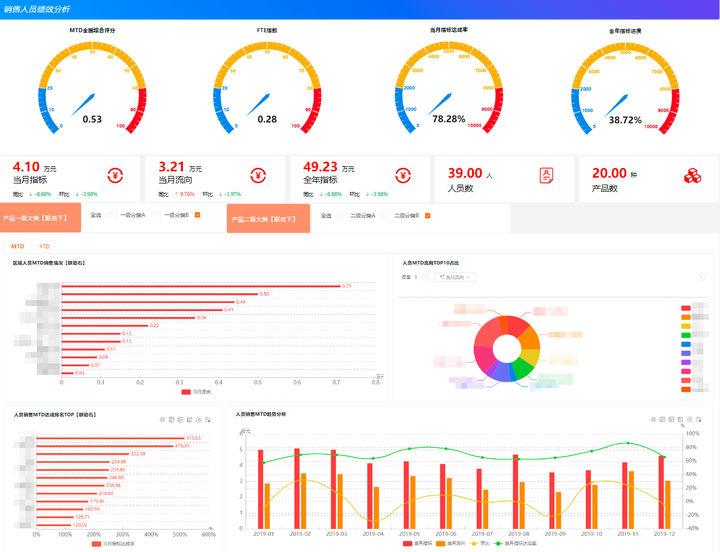Click the yen icon on 当月流向 card

(258, 175)
